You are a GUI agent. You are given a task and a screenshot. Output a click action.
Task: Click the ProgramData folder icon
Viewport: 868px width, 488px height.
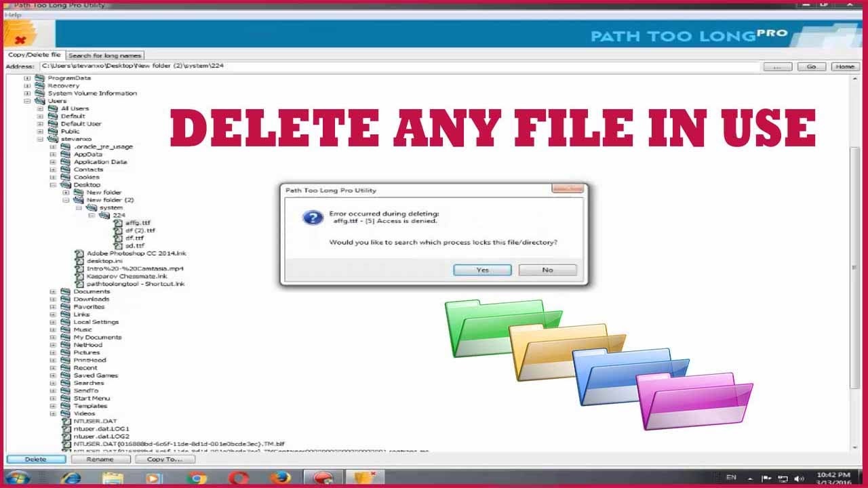point(40,78)
